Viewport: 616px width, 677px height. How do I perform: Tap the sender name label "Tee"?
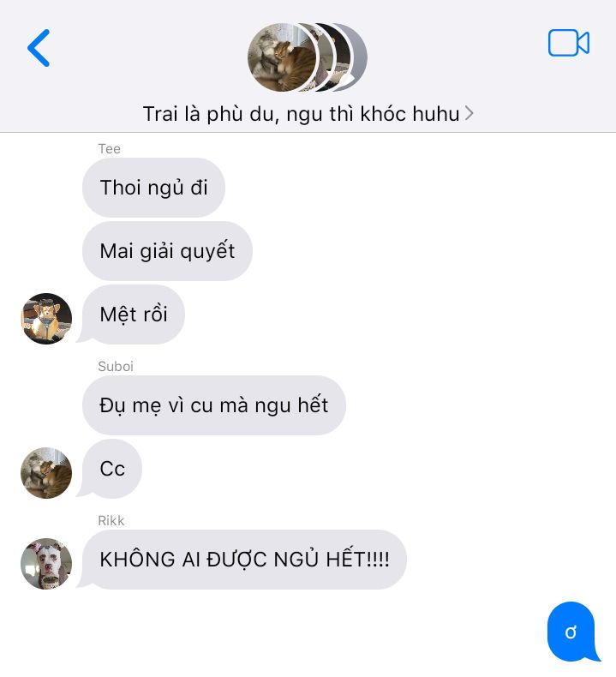[109, 149]
